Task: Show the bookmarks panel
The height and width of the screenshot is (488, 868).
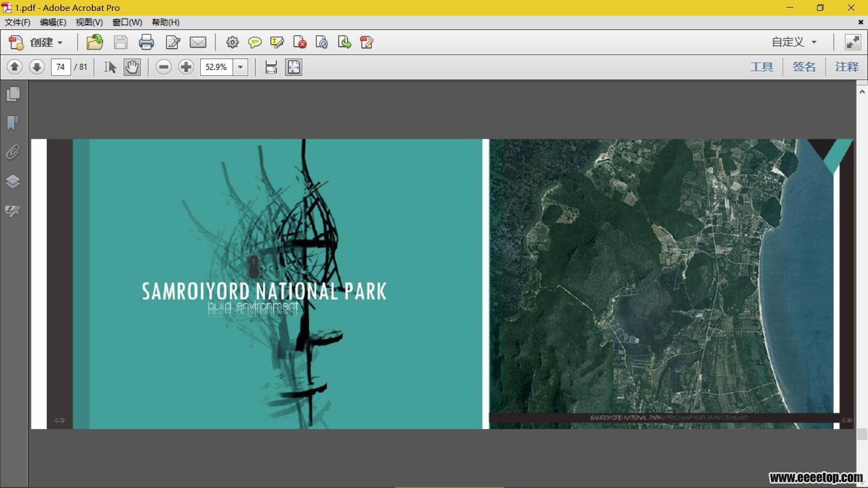Action: point(13,123)
